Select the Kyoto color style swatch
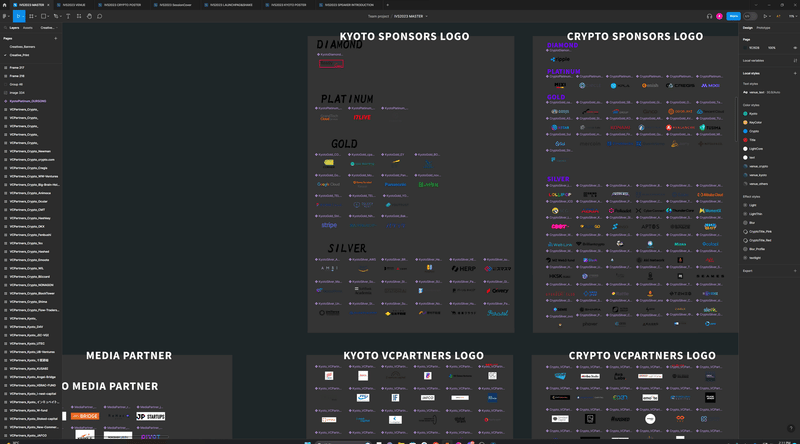800x444 pixels. click(745, 114)
